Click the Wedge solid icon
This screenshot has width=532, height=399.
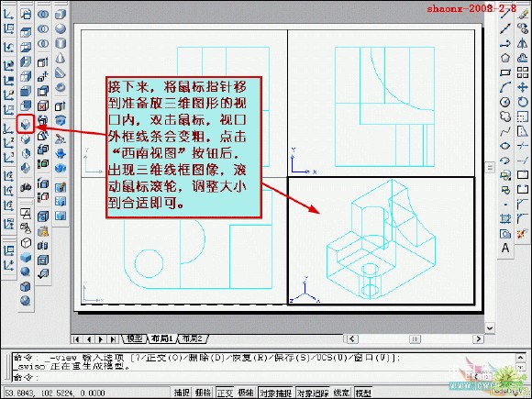coord(61,72)
